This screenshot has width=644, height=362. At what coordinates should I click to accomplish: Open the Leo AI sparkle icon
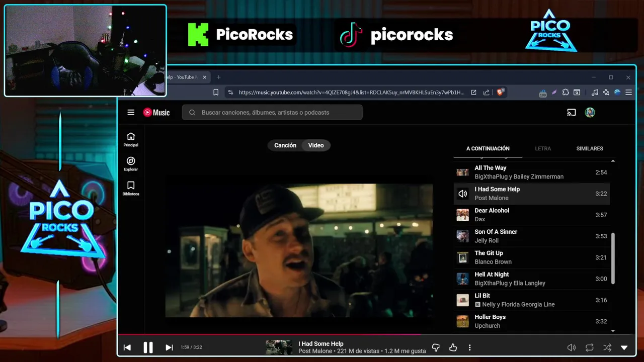tap(606, 93)
